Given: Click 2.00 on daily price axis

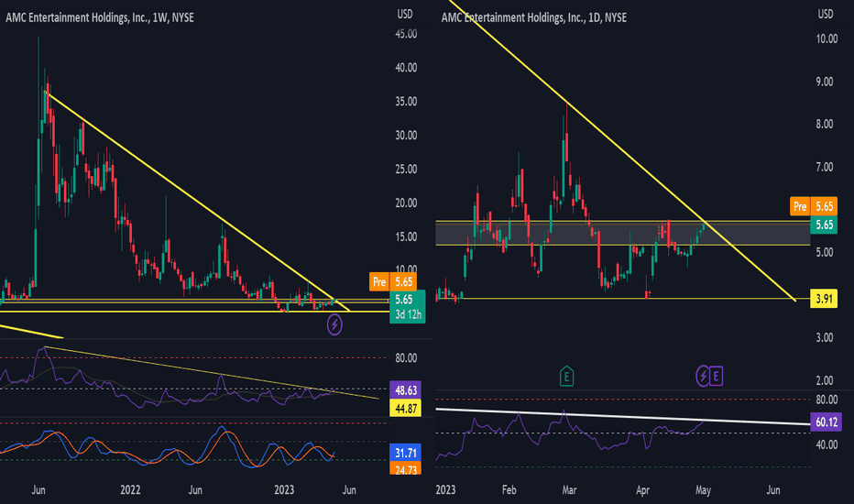Looking at the screenshot, I should [825, 380].
